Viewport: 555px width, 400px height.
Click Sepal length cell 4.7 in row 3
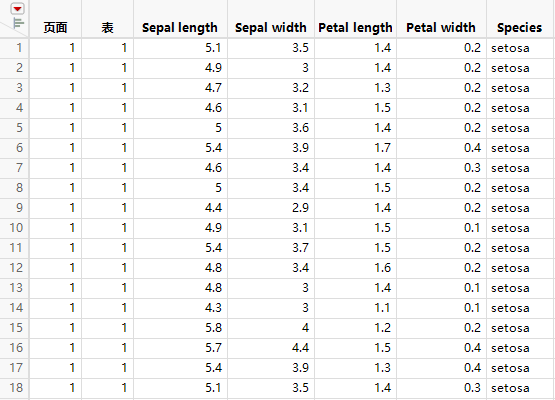181,88
